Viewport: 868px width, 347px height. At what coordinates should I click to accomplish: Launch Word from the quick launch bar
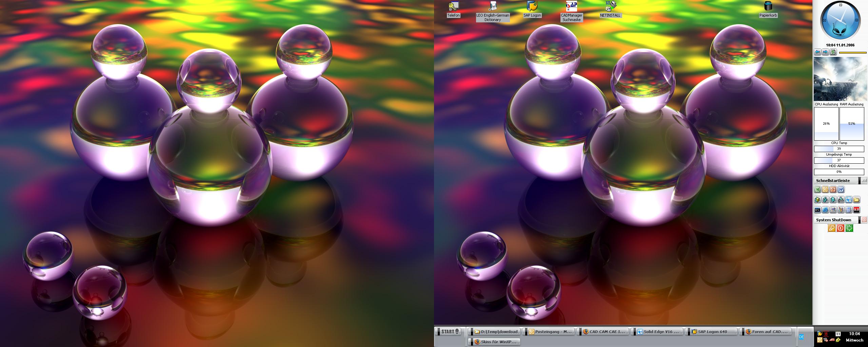pos(841,189)
